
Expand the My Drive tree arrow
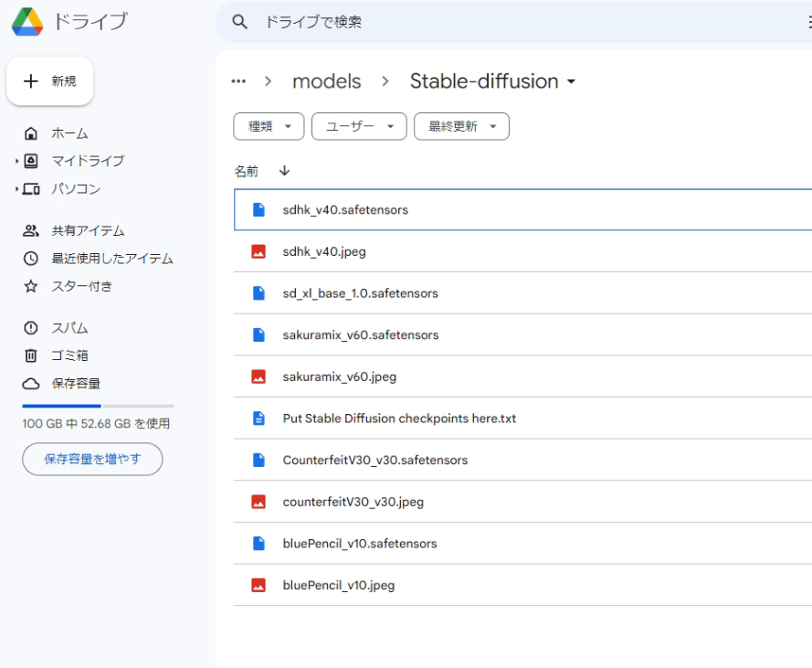click(x=16, y=162)
